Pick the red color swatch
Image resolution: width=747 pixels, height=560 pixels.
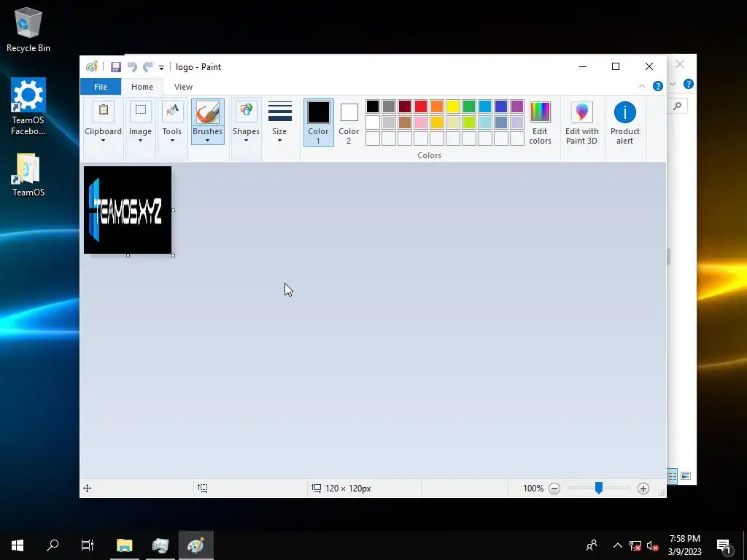tap(421, 106)
